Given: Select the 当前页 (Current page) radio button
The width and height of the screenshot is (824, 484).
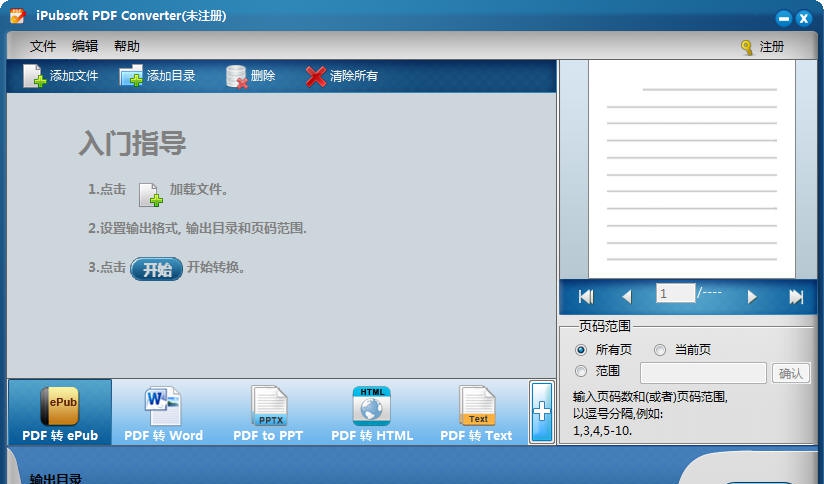Looking at the screenshot, I should tap(660, 349).
